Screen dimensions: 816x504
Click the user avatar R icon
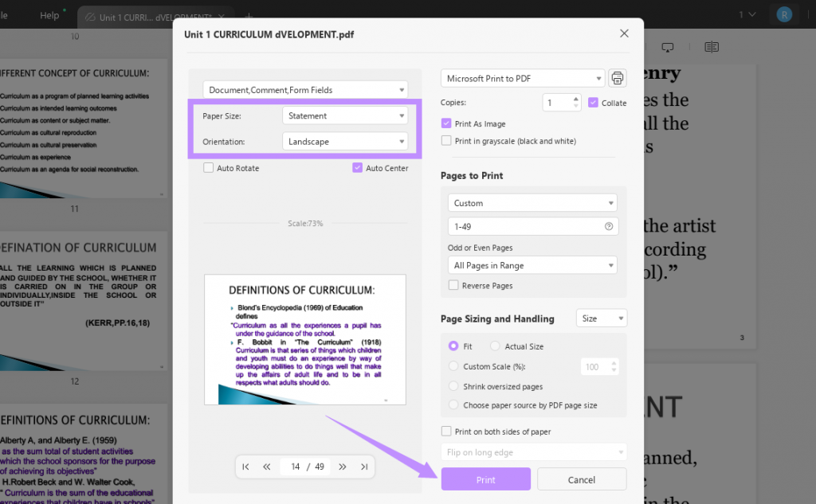click(x=785, y=14)
